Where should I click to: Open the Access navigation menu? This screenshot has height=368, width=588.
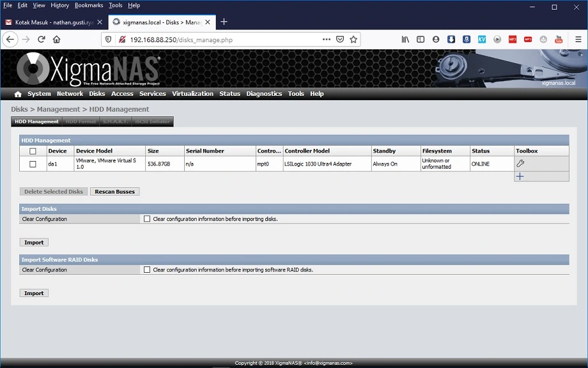[x=122, y=94]
